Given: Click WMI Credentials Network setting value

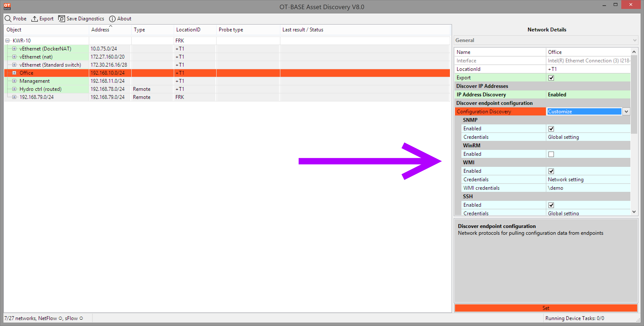Looking at the screenshot, I should (588, 179).
